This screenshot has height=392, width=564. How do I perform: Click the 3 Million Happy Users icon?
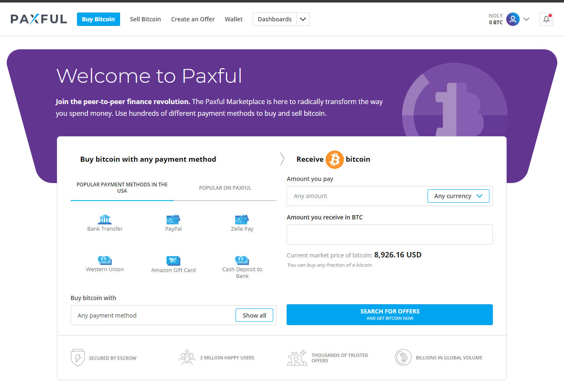(x=187, y=357)
